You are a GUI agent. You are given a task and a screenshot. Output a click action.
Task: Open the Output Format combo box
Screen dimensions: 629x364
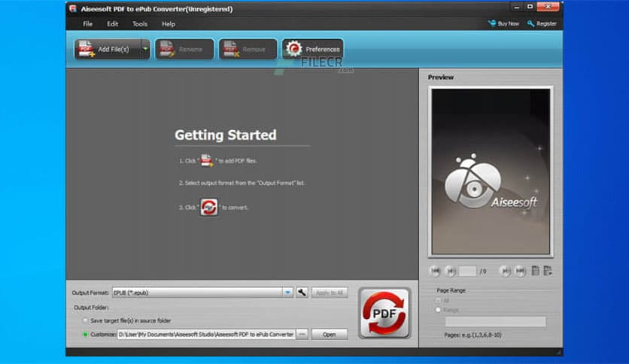coord(202,293)
